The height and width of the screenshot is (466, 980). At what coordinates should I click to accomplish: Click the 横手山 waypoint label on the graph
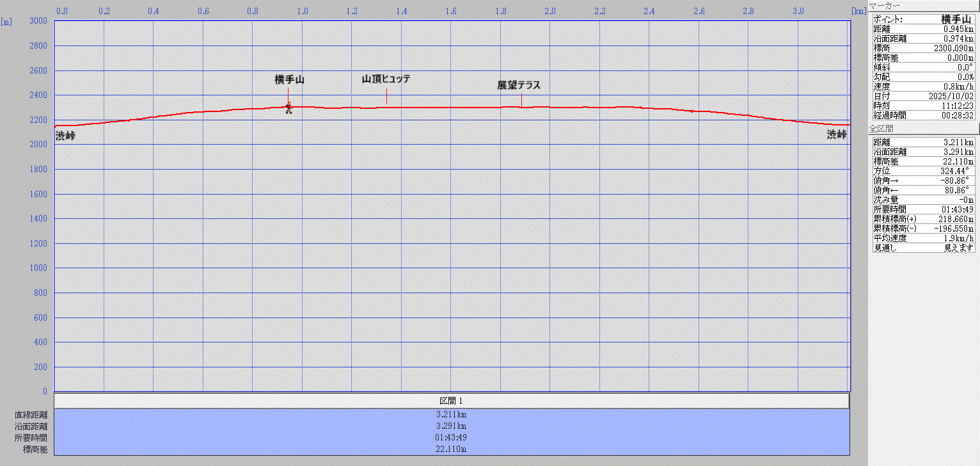tap(289, 80)
